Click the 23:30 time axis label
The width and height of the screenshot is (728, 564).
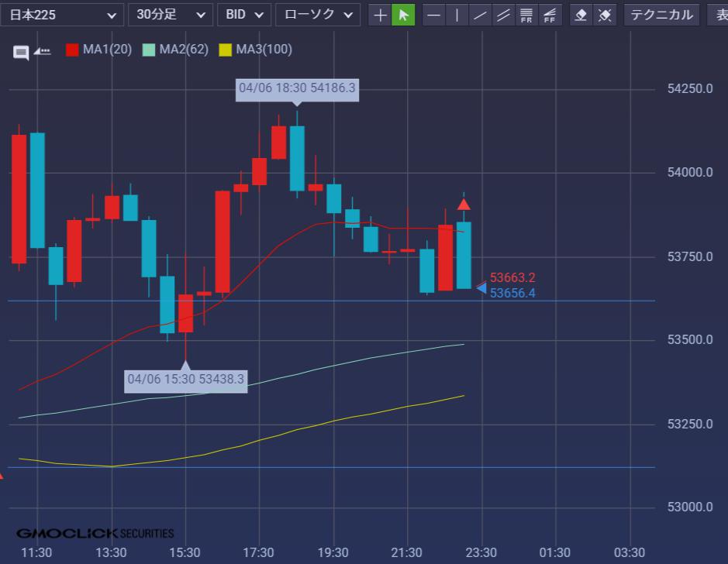point(481,553)
